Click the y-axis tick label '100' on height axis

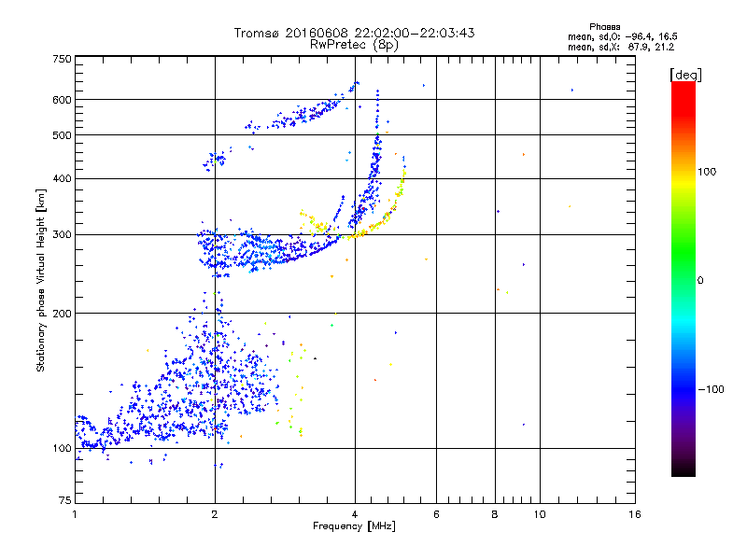[x=62, y=449]
